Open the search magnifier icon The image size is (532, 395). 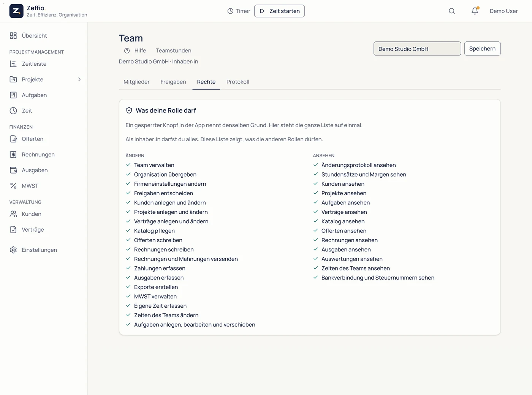[x=452, y=11]
